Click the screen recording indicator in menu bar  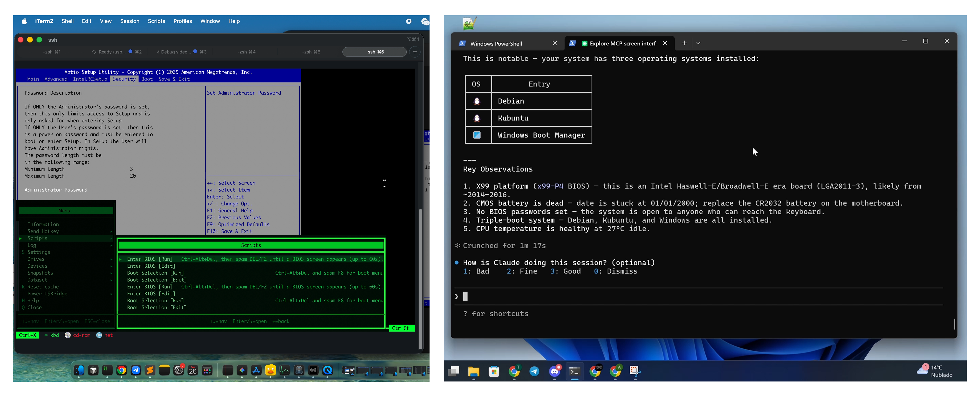click(x=409, y=21)
